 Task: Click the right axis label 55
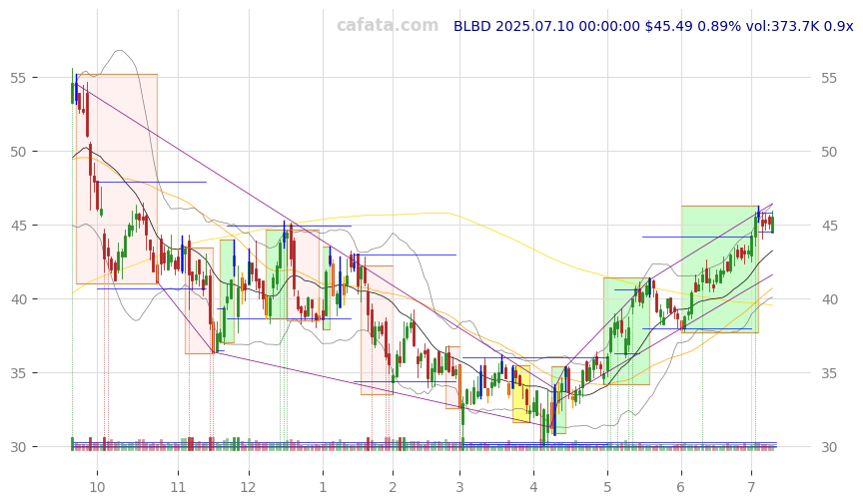tap(829, 78)
